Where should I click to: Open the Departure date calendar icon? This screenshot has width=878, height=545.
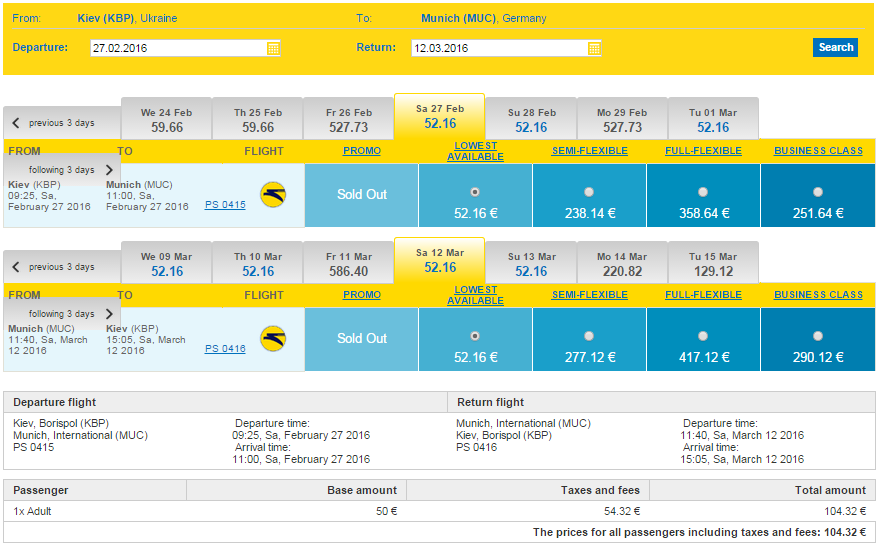coord(274,48)
